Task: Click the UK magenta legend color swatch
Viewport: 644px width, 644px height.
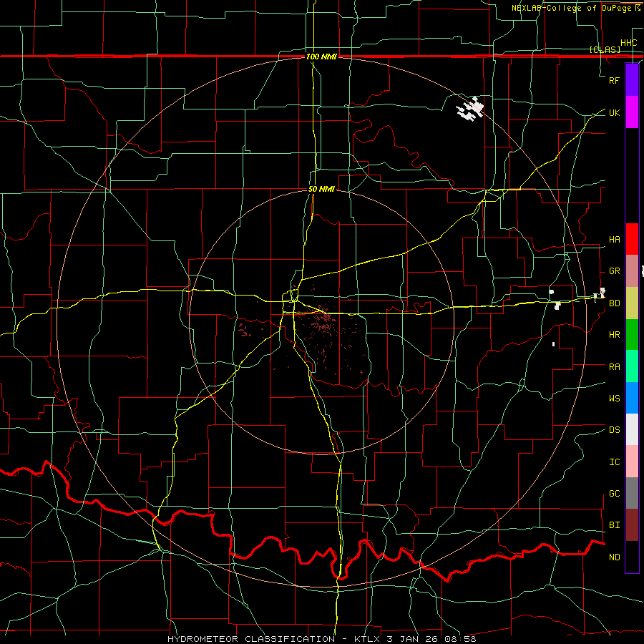Action: (632, 112)
